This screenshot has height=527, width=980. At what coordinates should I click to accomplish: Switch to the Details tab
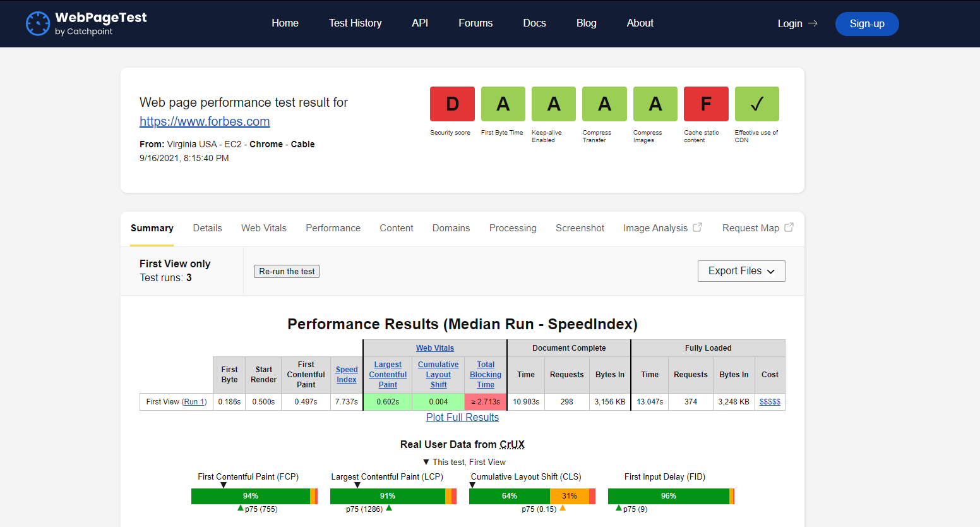pyautogui.click(x=208, y=228)
